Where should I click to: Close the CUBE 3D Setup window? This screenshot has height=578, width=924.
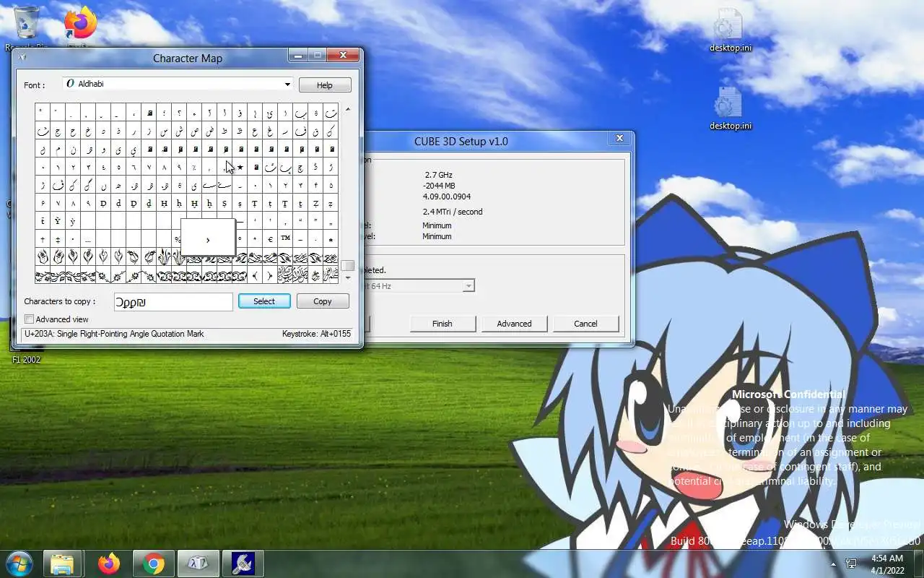click(619, 138)
